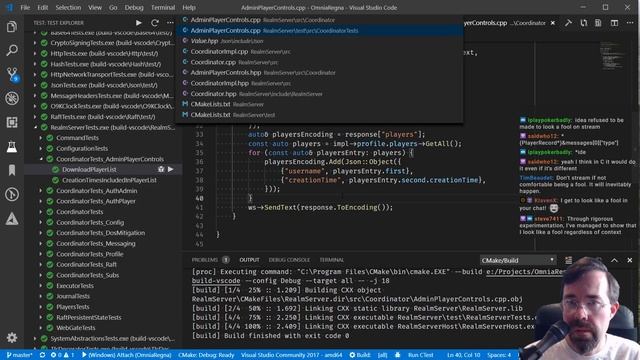The width and height of the screenshot is (640, 360).
Task: Click CMake: Debug: Ready status item
Action: (x=206, y=355)
